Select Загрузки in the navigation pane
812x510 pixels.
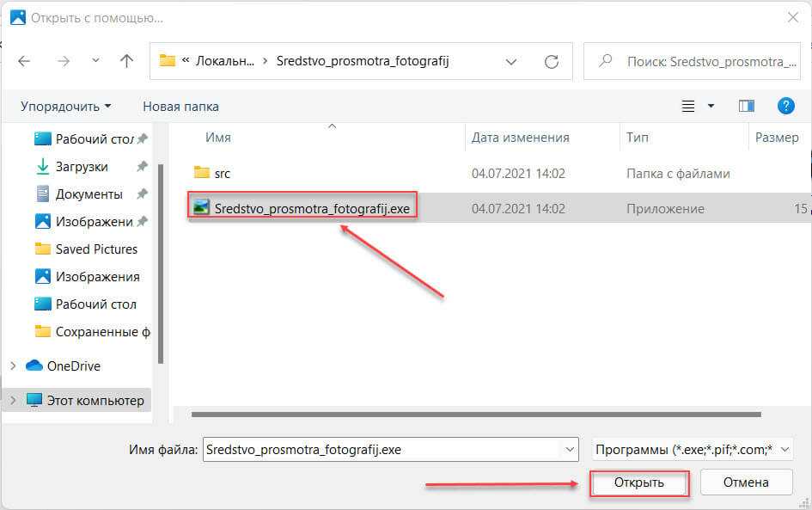point(82,167)
